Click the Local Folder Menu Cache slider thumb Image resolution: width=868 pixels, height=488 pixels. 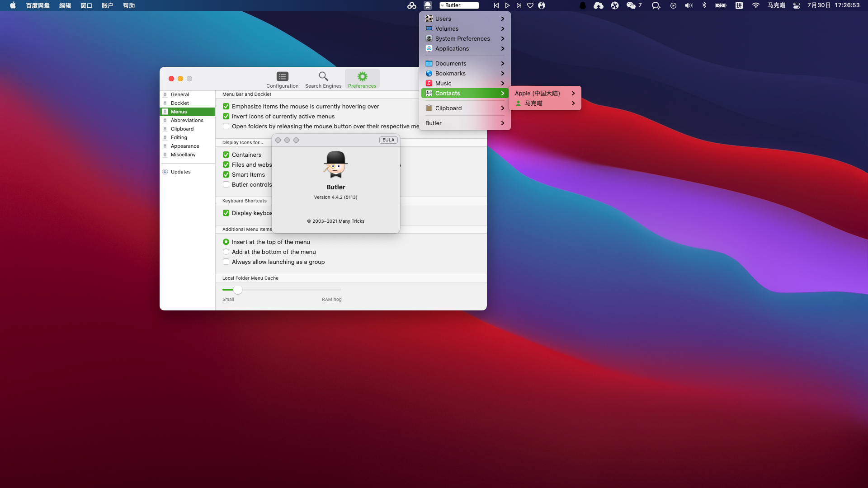pos(238,290)
